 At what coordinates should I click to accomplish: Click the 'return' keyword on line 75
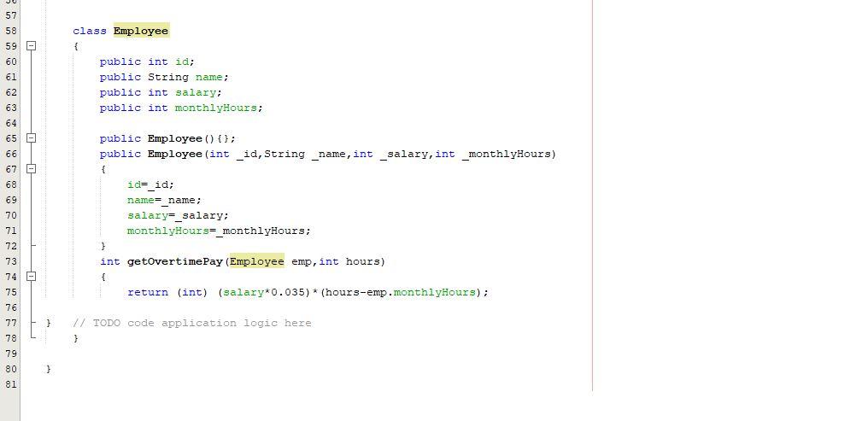pyautogui.click(x=148, y=292)
